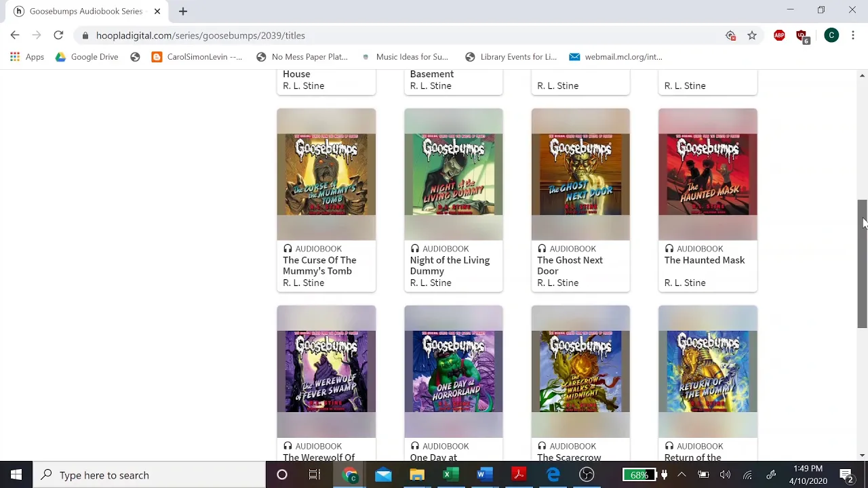The image size is (868, 488).
Task: Click The Haunted Mask title text
Action: point(705,260)
